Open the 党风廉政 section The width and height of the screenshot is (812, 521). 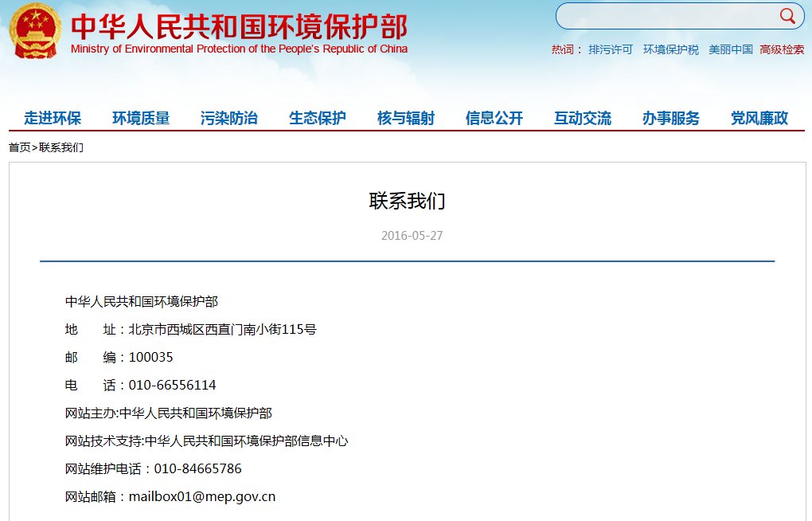click(759, 118)
